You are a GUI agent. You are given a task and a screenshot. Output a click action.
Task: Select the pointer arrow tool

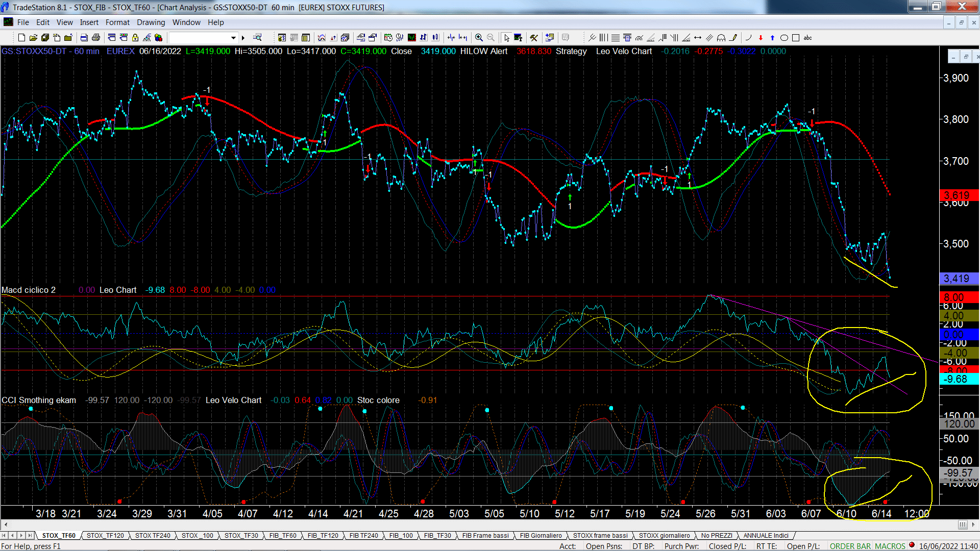point(506,38)
